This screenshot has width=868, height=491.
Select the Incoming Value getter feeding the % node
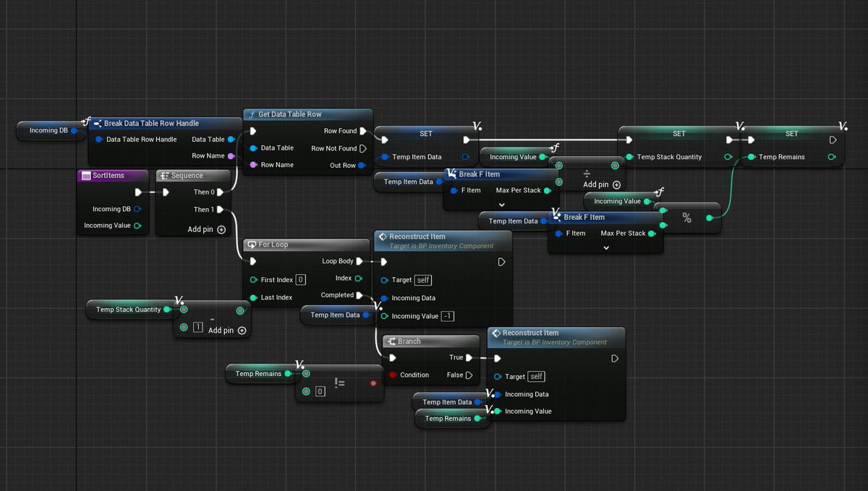coord(621,201)
